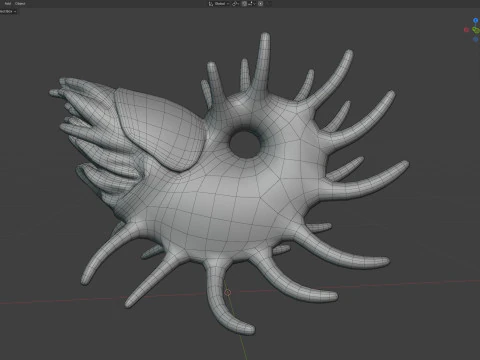Open the transform pivot point dropdown
Screen dimensions: 480x360
pyautogui.click(x=235, y=4)
